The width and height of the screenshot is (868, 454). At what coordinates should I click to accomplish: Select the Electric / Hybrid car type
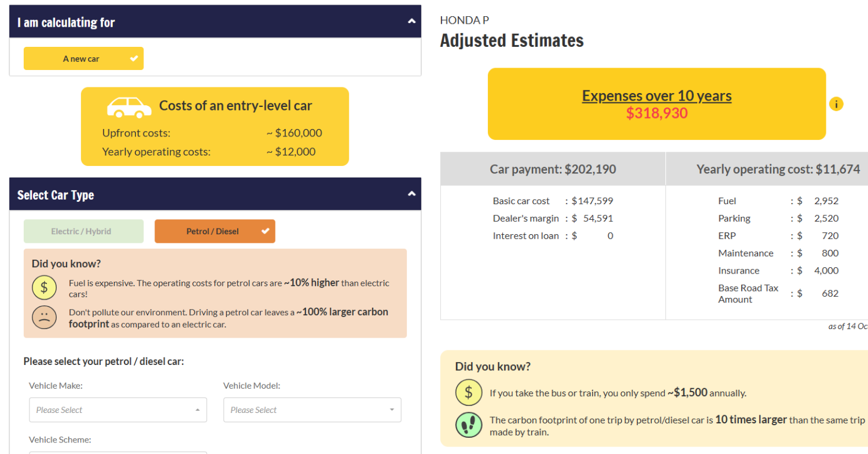tap(83, 231)
